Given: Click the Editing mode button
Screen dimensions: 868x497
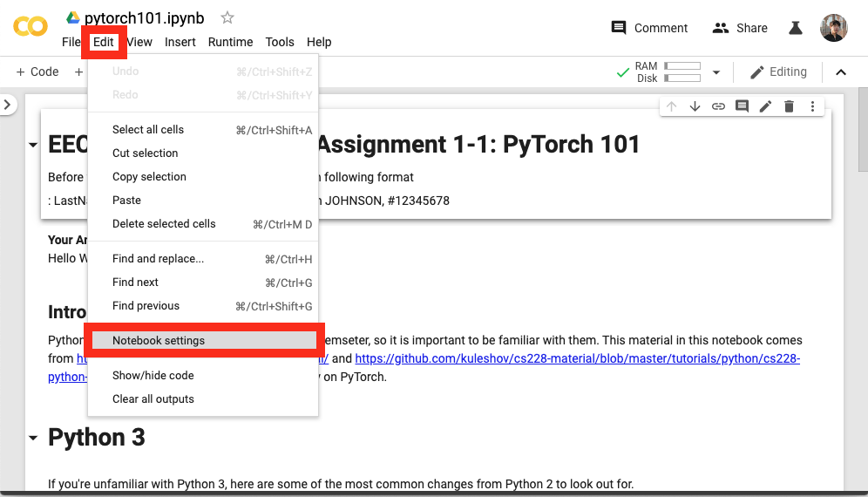Looking at the screenshot, I should [778, 72].
